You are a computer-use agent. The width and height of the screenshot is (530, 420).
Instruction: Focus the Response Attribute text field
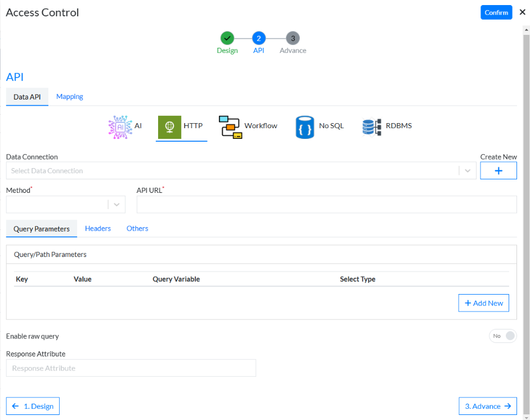coord(131,368)
